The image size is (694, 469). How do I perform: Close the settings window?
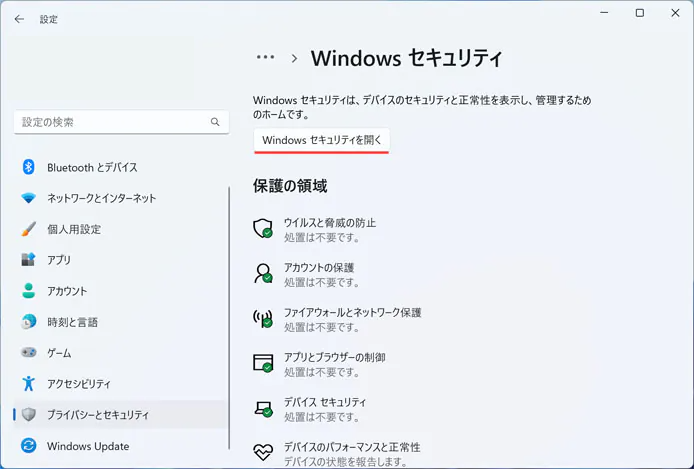[x=675, y=13]
